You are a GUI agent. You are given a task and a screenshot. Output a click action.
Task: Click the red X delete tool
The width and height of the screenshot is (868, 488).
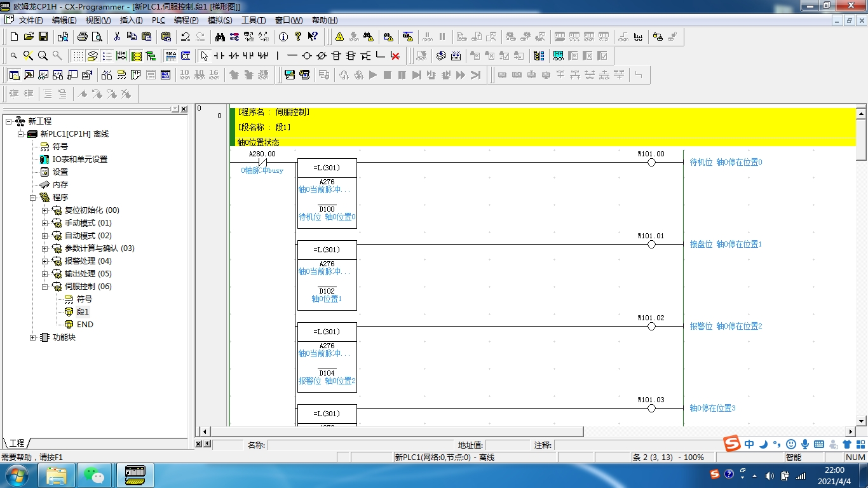395,56
